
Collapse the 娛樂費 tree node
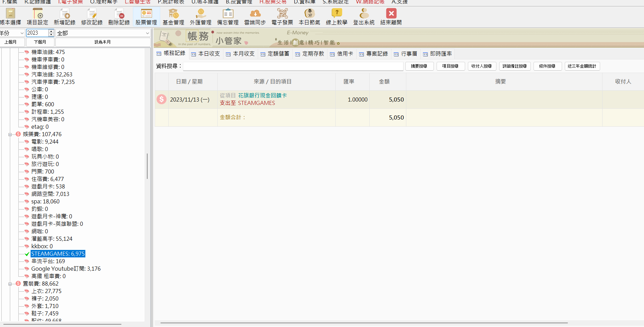click(10, 134)
